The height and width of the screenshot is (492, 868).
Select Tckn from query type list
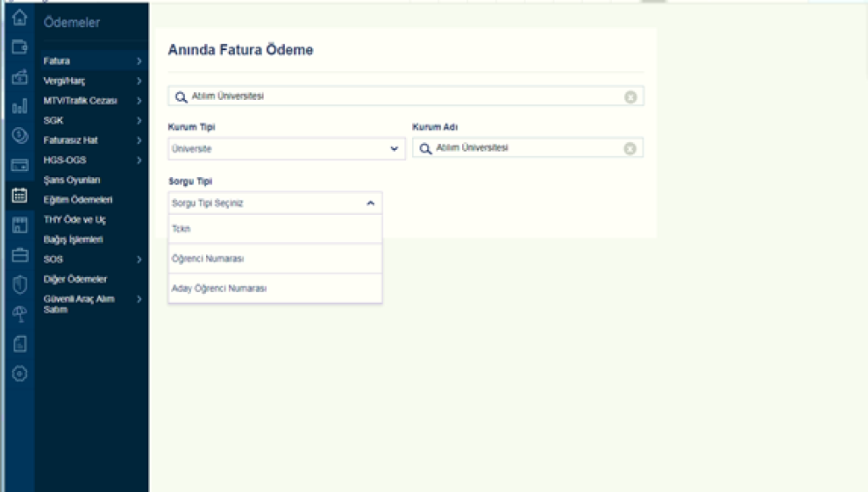click(x=275, y=228)
